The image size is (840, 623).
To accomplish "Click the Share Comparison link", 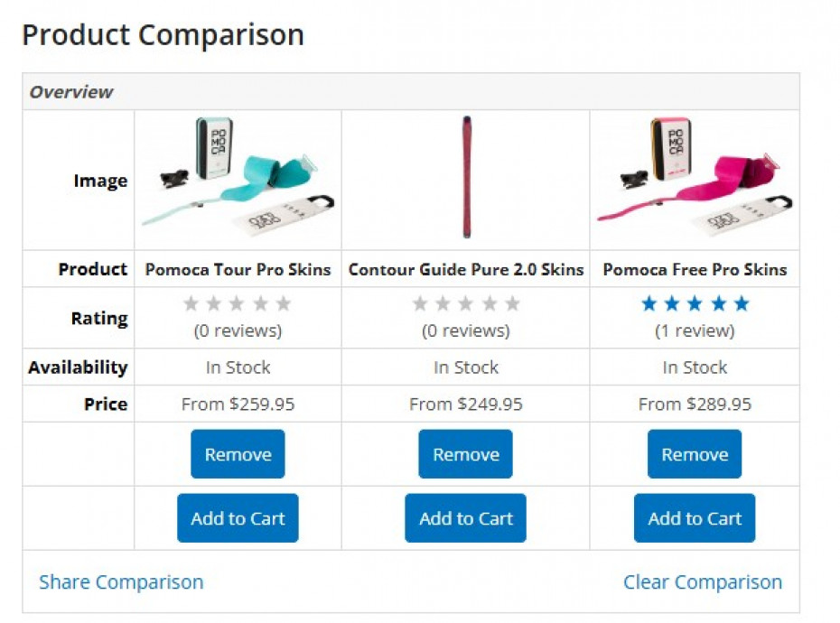I will coord(121,582).
